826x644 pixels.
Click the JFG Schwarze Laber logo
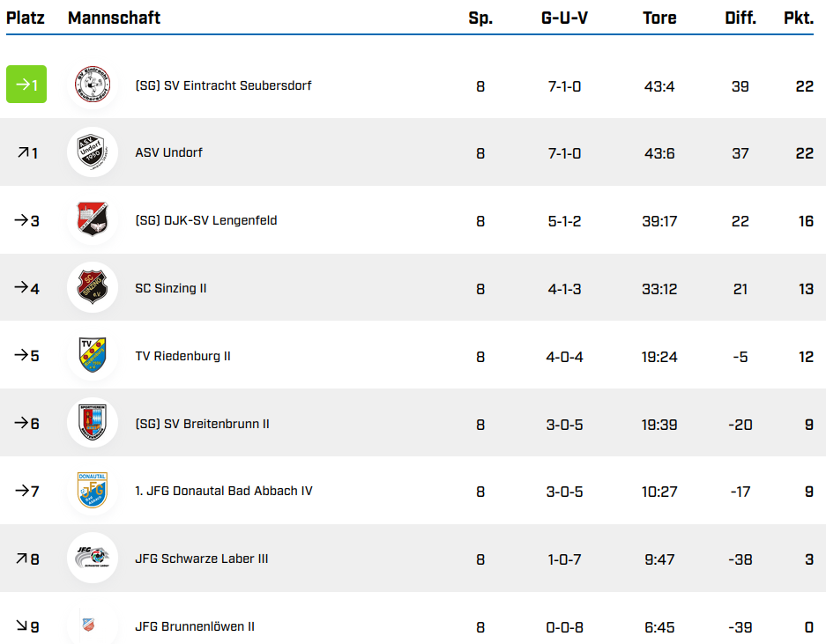point(92,559)
